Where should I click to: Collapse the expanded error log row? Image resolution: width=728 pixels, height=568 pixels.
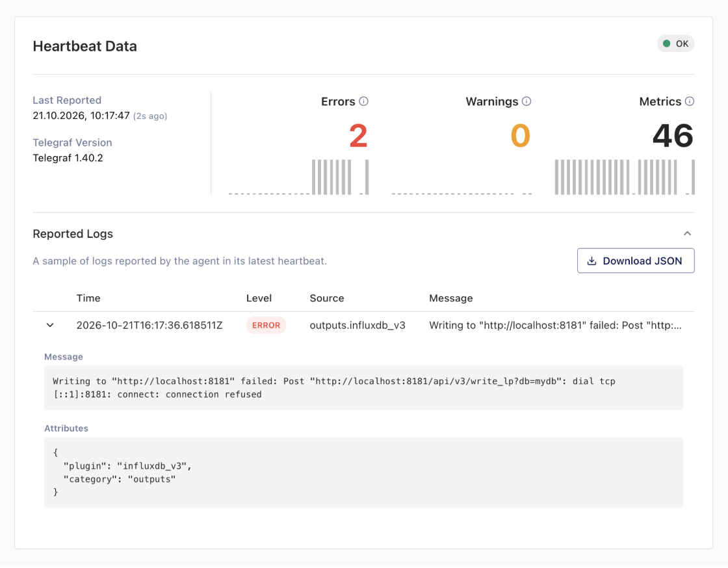click(50, 326)
